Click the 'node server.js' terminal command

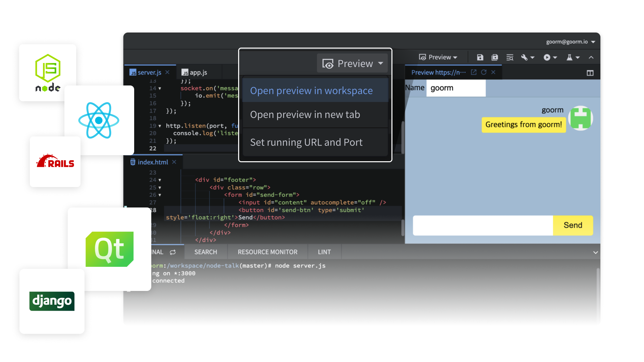300,266
